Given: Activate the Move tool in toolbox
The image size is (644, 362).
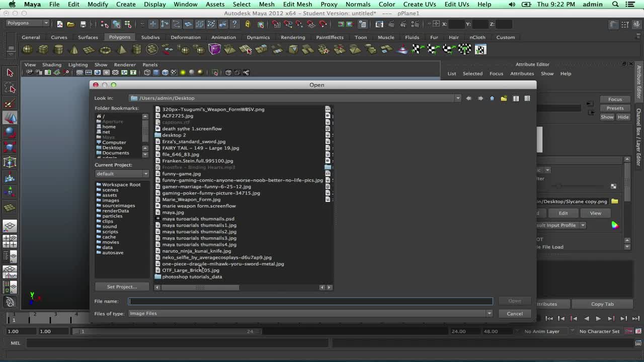Looking at the screenshot, I should pyautogui.click(x=10, y=118).
